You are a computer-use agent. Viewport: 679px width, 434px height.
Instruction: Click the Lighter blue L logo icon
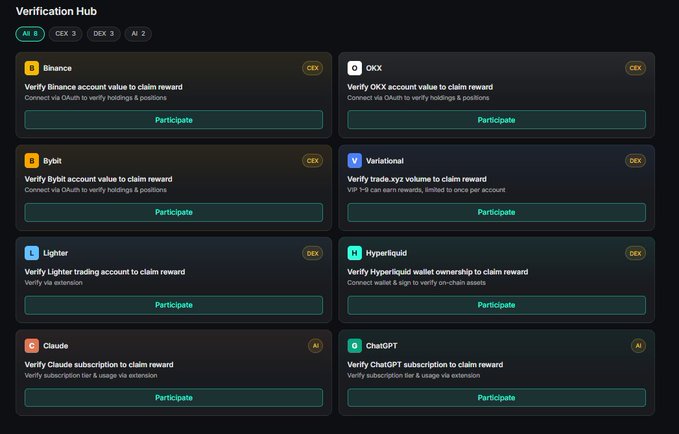(32, 253)
